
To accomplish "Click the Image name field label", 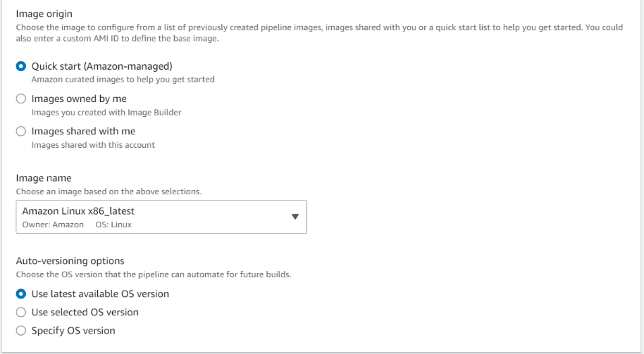I will (x=44, y=178).
